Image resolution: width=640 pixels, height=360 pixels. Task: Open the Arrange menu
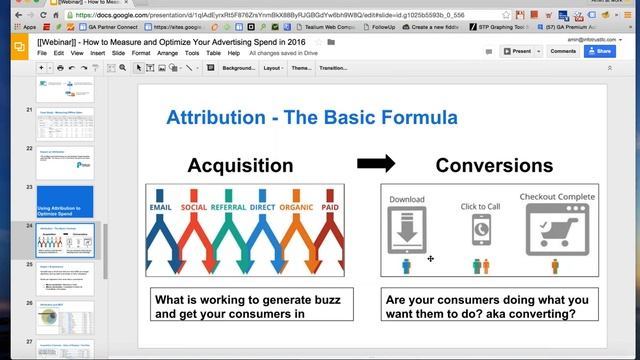pyautogui.click(x=167, y=53)
